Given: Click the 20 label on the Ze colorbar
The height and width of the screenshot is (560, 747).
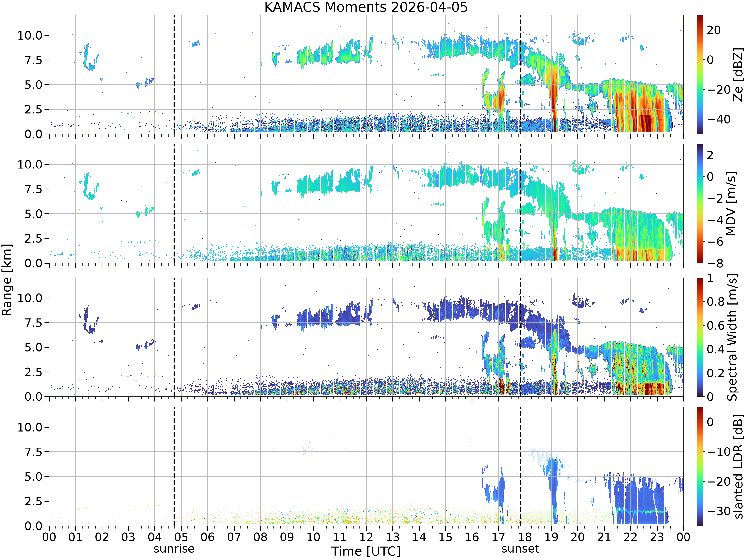Looking at the screenshot, I should (714, 30).
